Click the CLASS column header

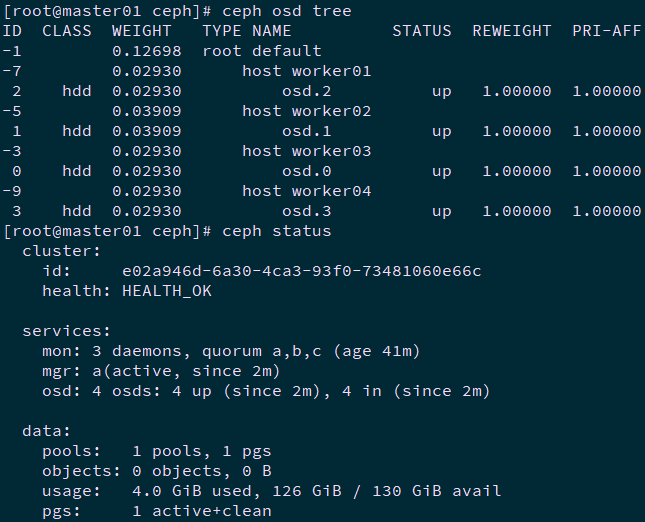(66, 31)
